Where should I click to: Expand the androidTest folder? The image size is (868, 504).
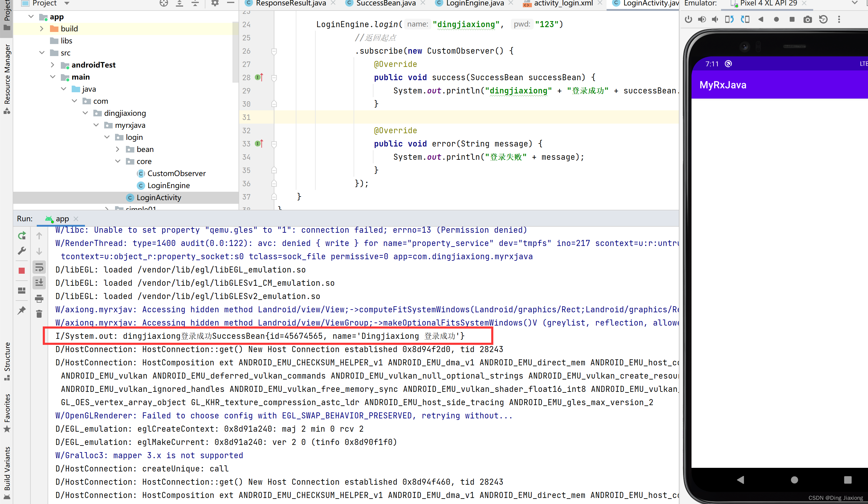[52, 65]
